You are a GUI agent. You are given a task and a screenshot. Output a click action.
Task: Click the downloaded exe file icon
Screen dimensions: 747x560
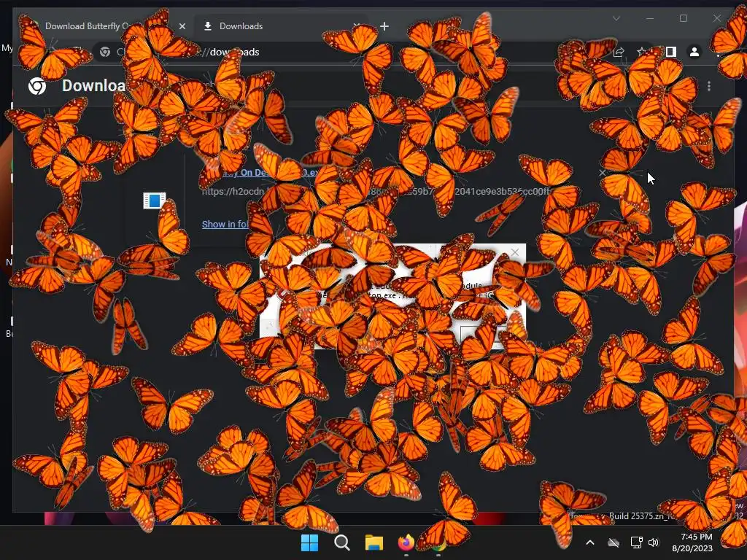(155, 200)
